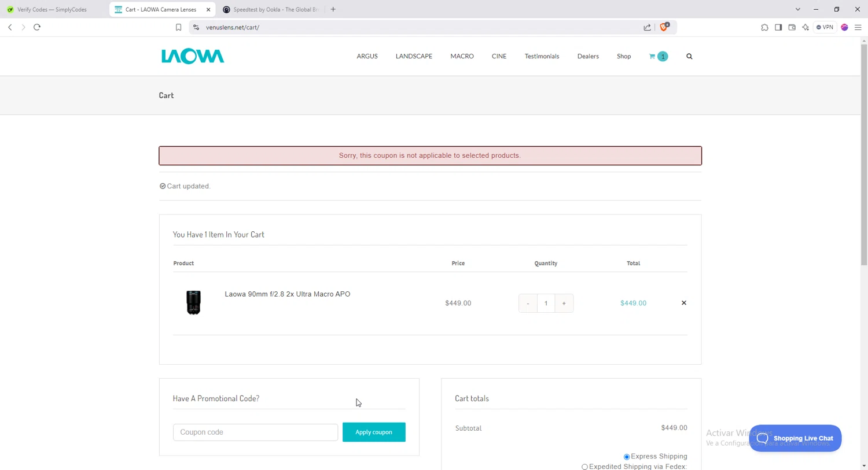Open the purple profile avatar icon
This screenshot has height=470, width=868.
[844, 27]
